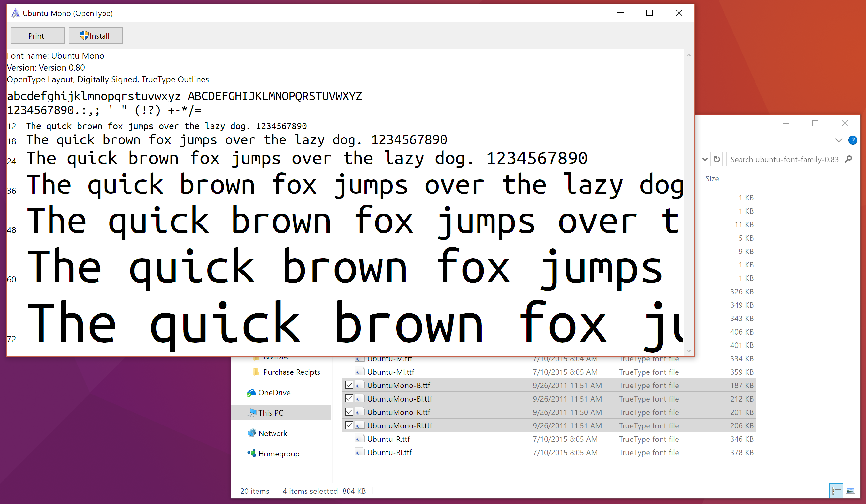Select the Ubuntu-RI.ttf file name

(389, 452)
